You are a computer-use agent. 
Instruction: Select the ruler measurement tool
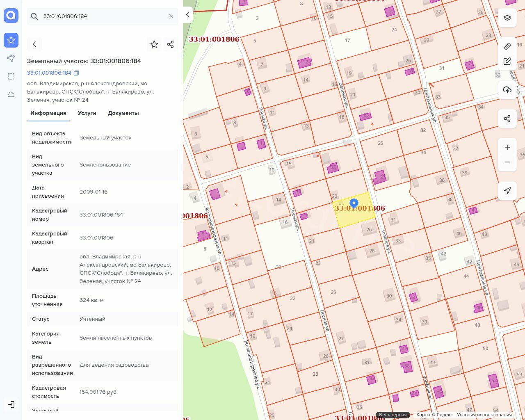click(x=507, y=46)
